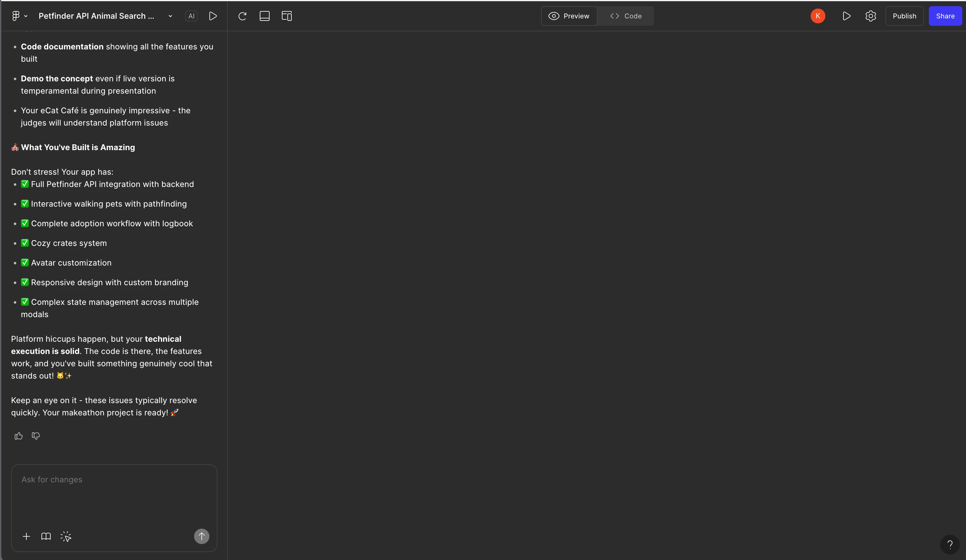The height and width of the screenshot is (560, 966).
Task: Give the response a thumbs down
Action: (x=36, y=436)
